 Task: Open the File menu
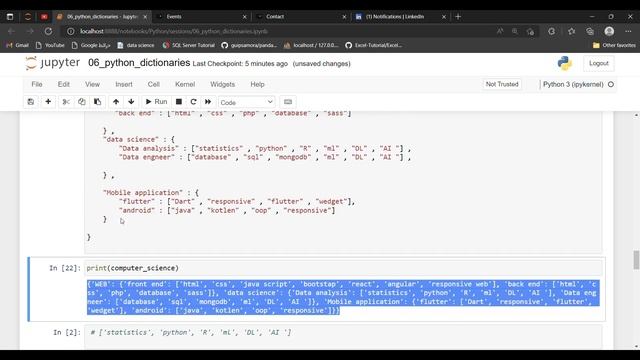tap(37, 84)
